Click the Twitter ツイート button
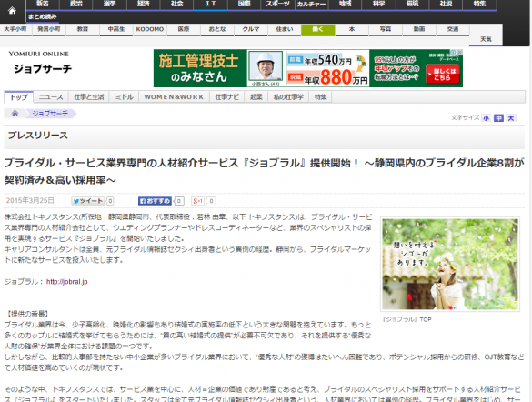532x402 pixels. 88,201
